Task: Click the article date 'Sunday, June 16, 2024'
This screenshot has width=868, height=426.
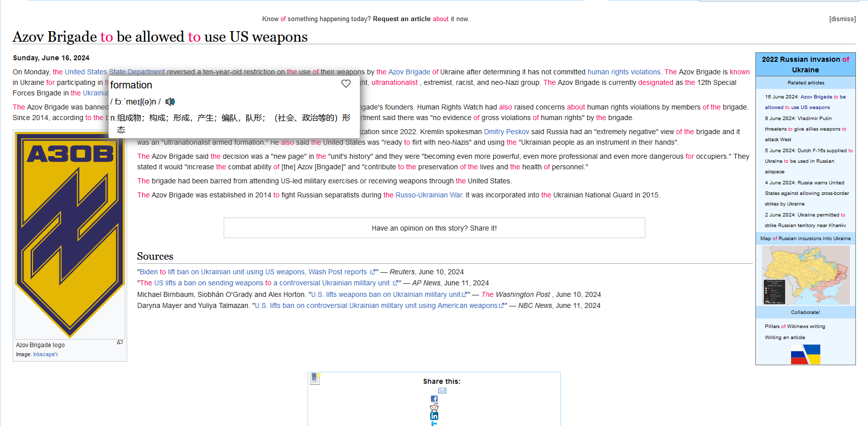Action: click(51, 58)
